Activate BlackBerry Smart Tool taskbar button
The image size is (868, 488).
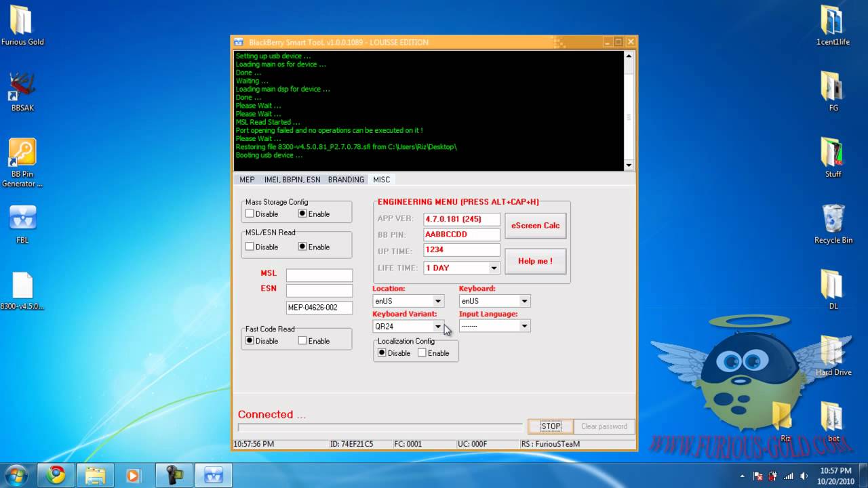[214, 475]
